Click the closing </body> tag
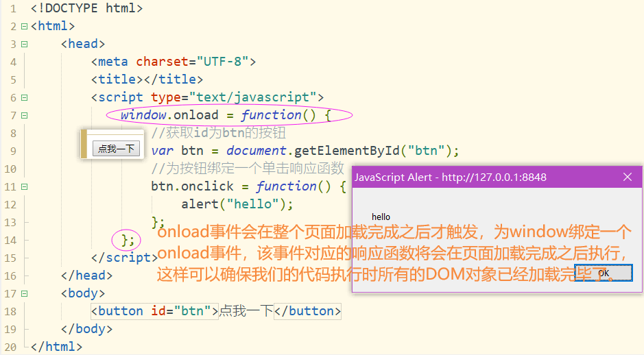 click(86, 329)
